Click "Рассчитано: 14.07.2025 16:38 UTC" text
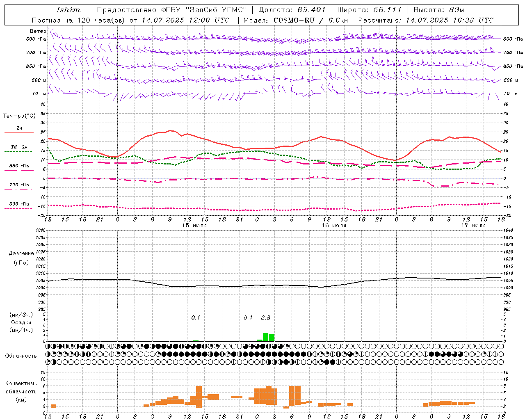 point(426,20)
